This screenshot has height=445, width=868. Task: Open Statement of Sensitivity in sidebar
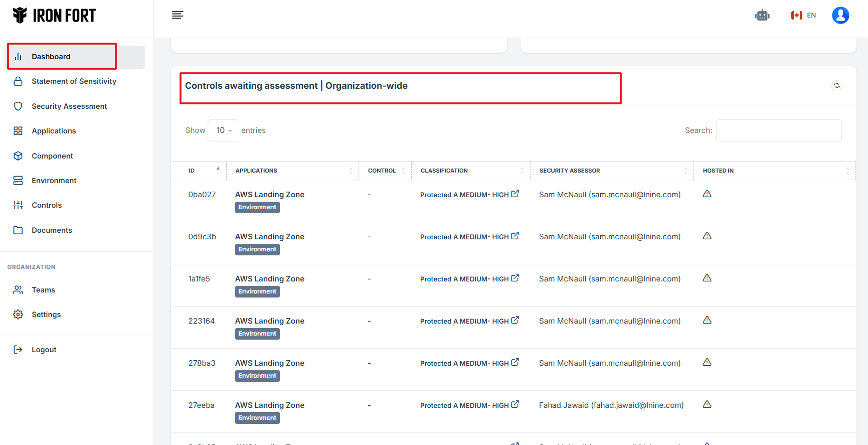click(x=74, y=81)
